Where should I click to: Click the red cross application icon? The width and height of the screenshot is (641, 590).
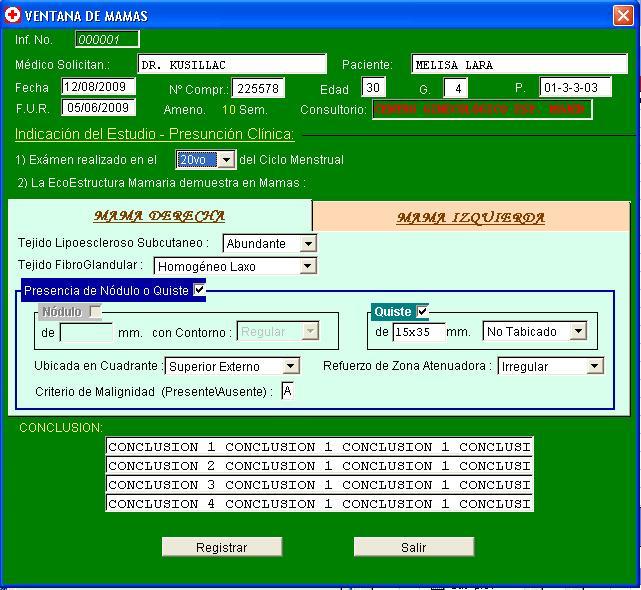pyautogui.click(x=12, y=15)
